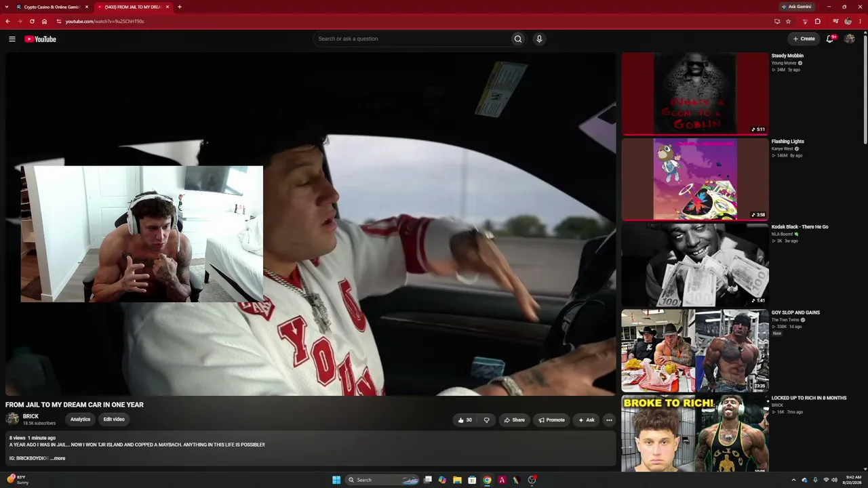
Task: Click the "LOCKED UP TO RICH IN 8 MONTHS" title
Action: [x=809, y=398]
